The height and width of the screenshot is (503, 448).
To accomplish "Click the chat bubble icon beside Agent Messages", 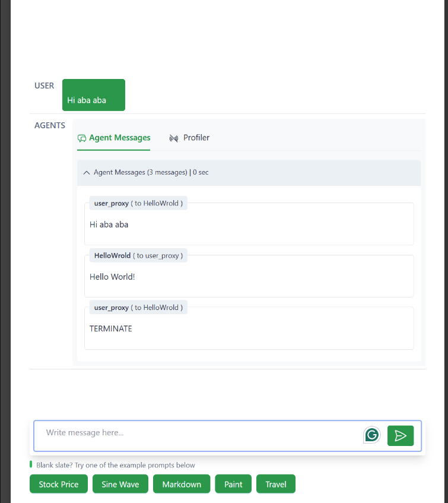I will pos(82,138).
